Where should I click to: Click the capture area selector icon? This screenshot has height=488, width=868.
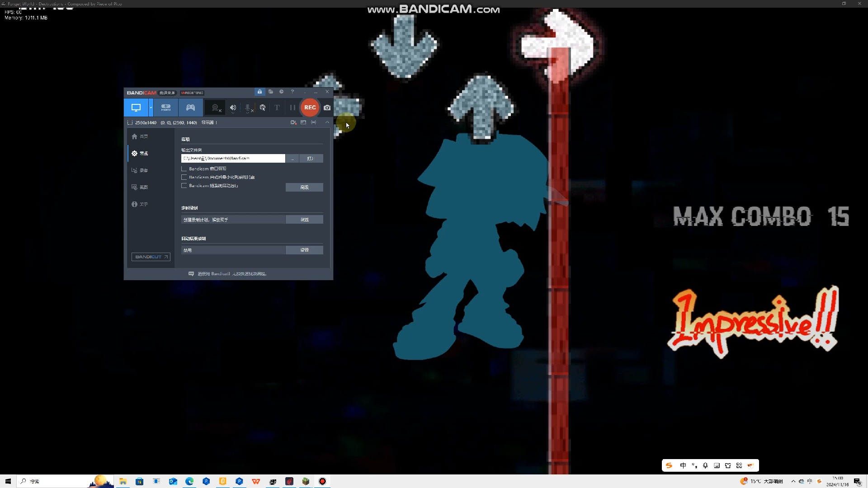point(130,122)
